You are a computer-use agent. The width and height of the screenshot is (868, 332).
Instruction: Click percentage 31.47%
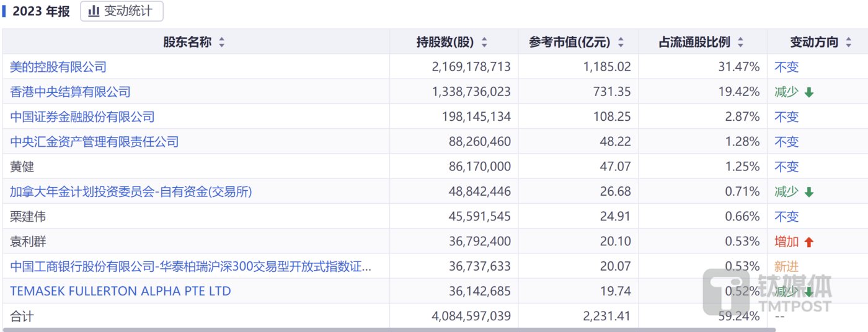(x=740, y=67)
